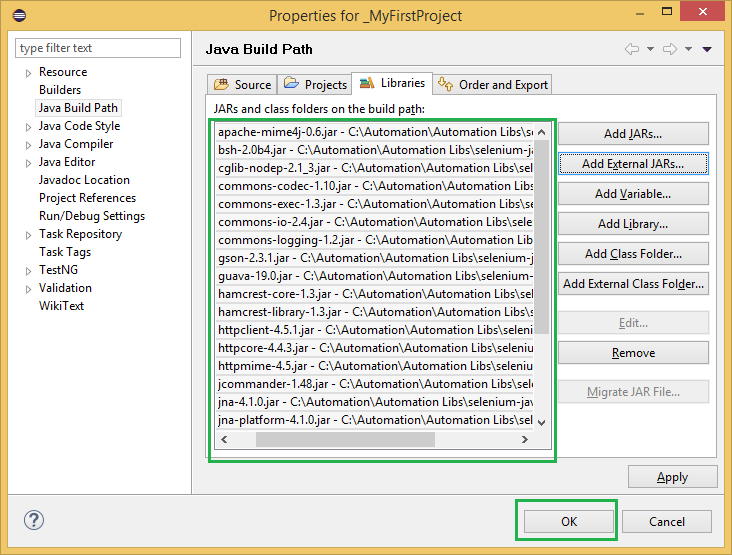Click the vertical scrollbar down arrow
This screenshot has width=732, height=555.
click(542, 423)
